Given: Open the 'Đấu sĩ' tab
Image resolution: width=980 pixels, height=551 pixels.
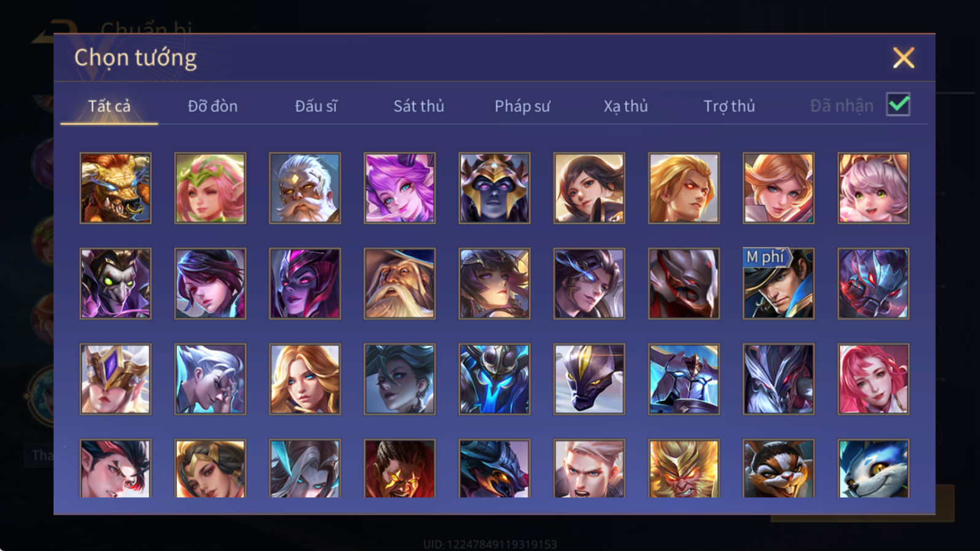Looking at the screenshot, I should (x=316, y=106).
